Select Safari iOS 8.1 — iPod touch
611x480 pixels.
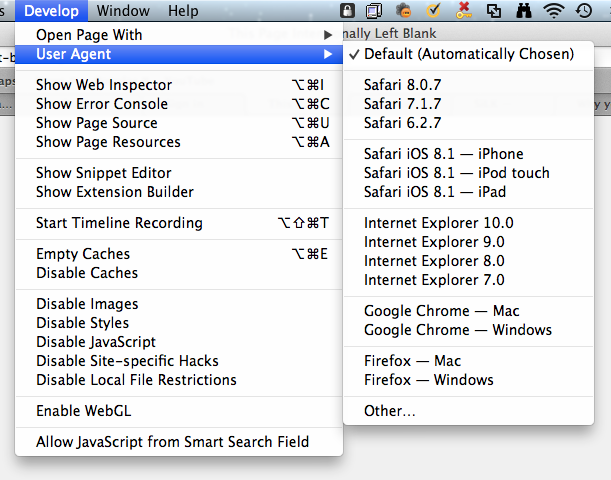(468, 173)
